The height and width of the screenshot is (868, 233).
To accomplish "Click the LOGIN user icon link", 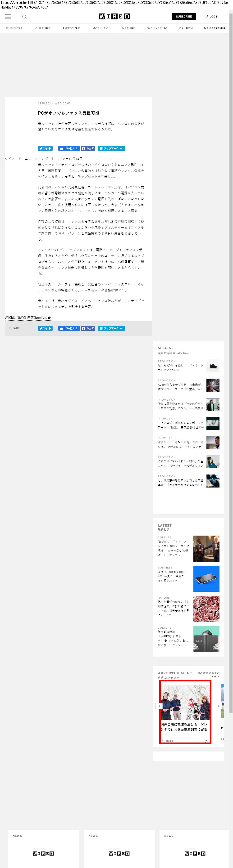I will (212, 17).
